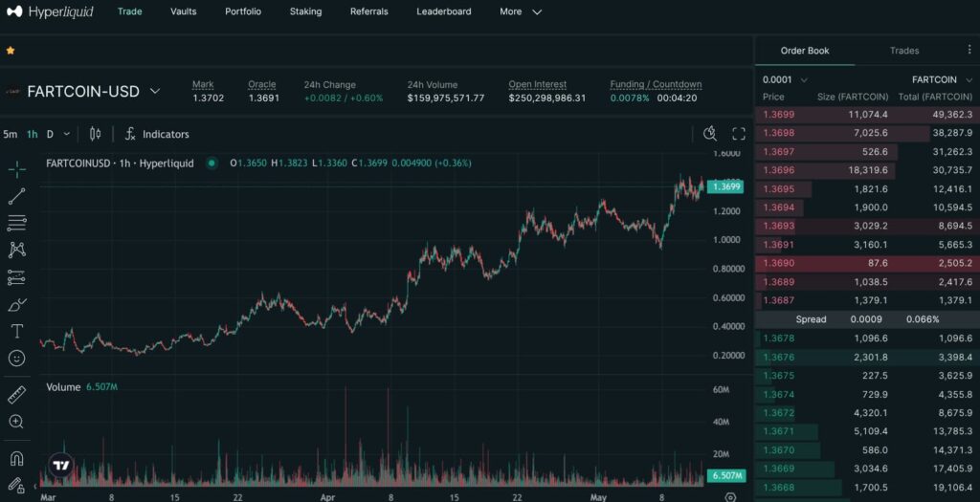980x502 pixels.
Task: Switch to the Order Book tab
Action: [x=804, y=51]
